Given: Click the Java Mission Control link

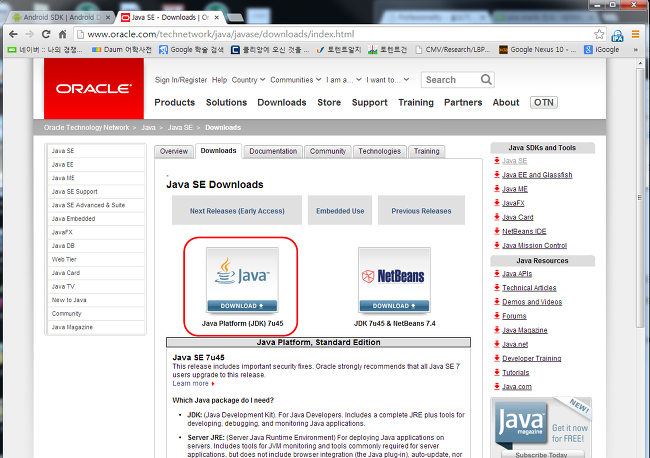Looking at the screenshot, I should [x=534, y=245].
